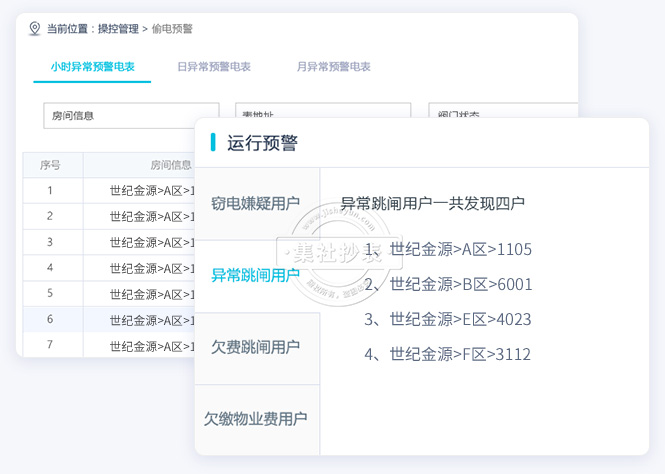The height and width of the screenshot is (474, 665).
Task: Click the 序号 column header
Action: point(50,165)
